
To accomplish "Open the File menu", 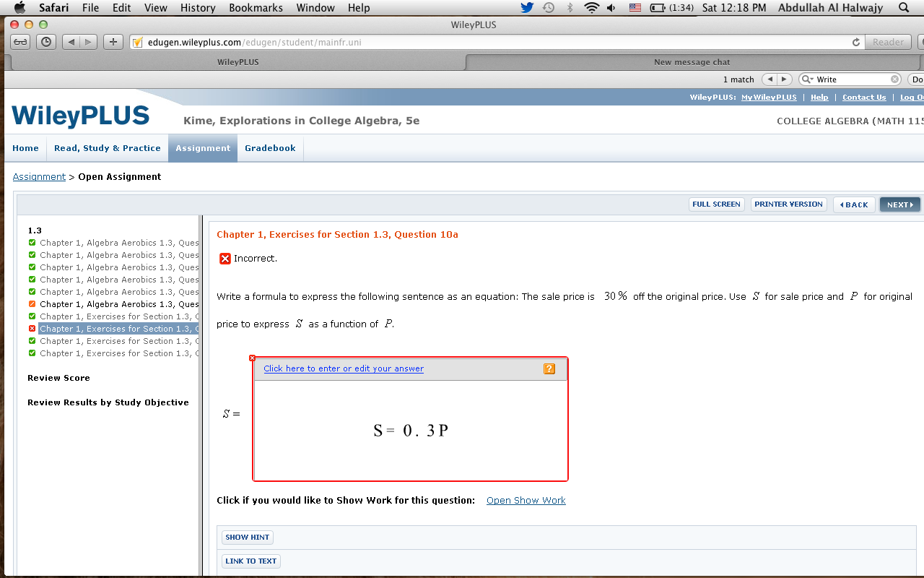I will click(x=91, y=8).
